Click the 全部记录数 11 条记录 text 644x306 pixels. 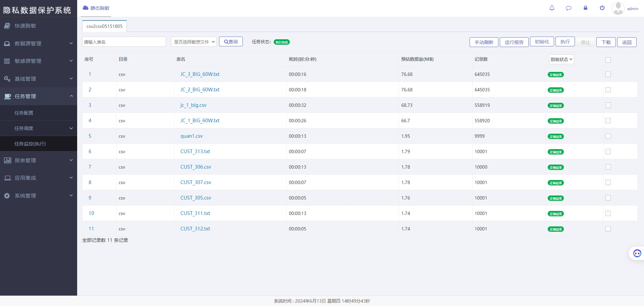(x=105, y=240)
